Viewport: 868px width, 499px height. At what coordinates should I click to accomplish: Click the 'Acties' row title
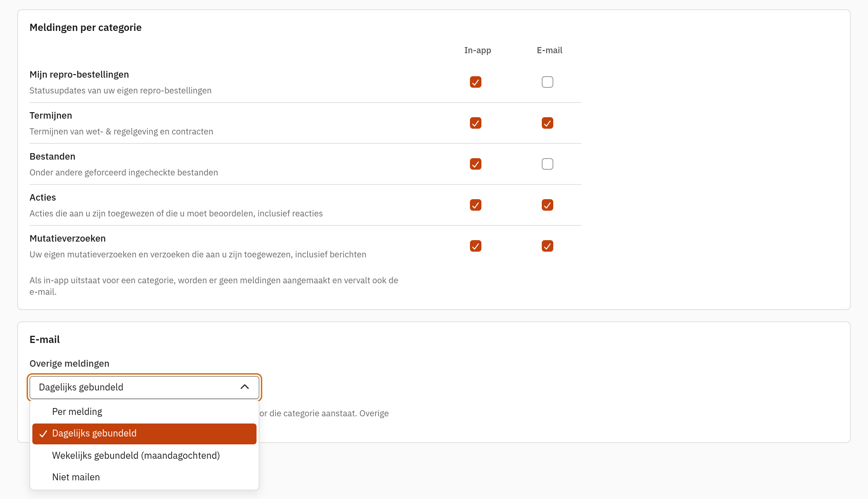[43, 197]
